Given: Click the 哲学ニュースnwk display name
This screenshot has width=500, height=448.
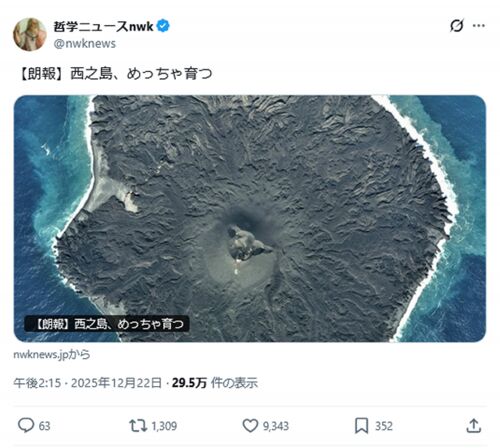Looking at the screenshot, I should point(103,26).
